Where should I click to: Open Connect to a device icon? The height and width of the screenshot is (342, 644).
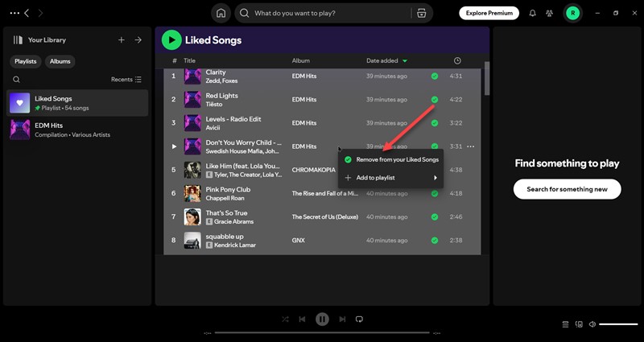tap(579, 324)
